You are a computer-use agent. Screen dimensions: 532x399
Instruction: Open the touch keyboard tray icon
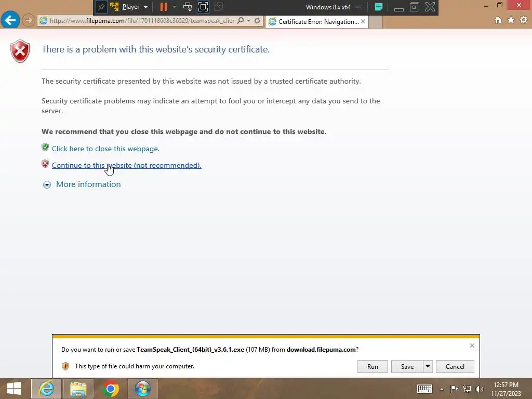(424, 389)
